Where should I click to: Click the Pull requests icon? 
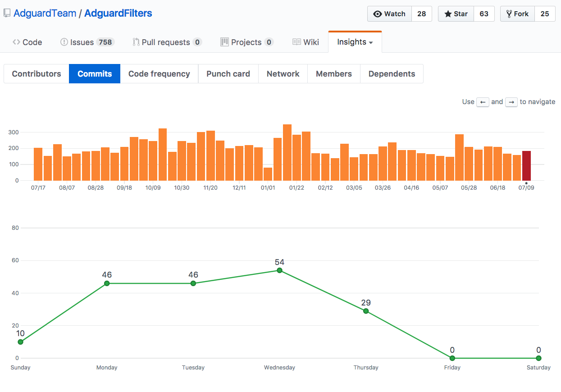[x=136, y=42]
